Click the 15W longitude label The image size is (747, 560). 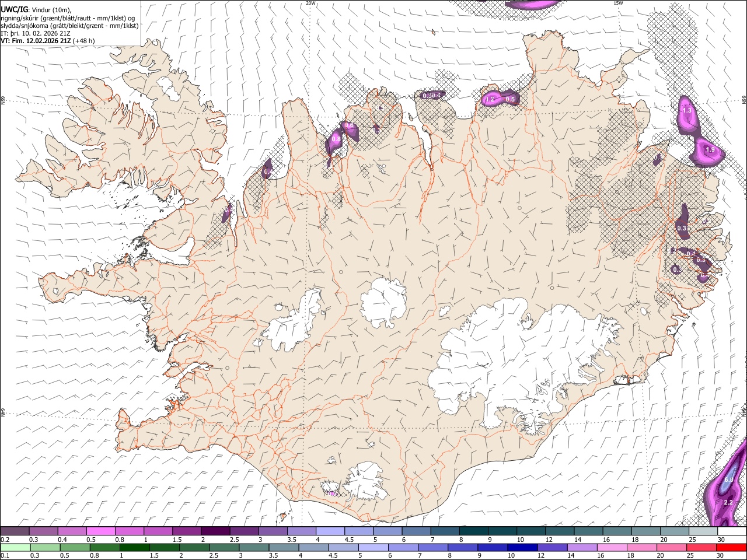(x=618, y=3)
